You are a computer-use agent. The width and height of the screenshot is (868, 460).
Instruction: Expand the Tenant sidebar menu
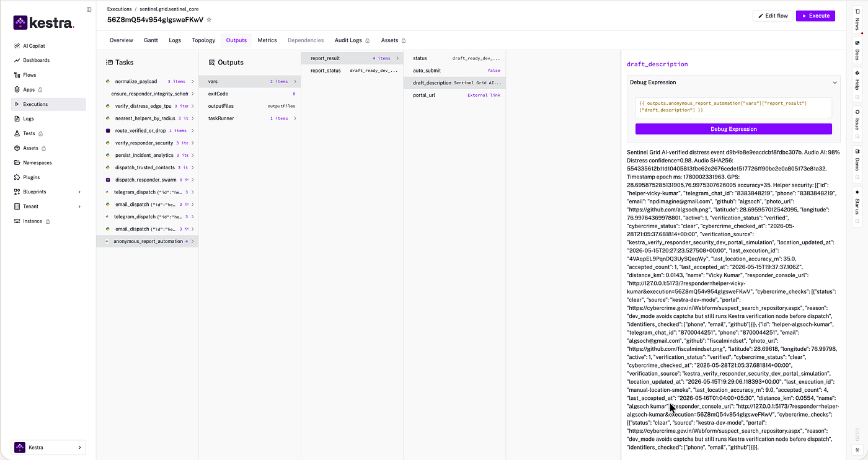pyautogui.click(x=79, y=206)
